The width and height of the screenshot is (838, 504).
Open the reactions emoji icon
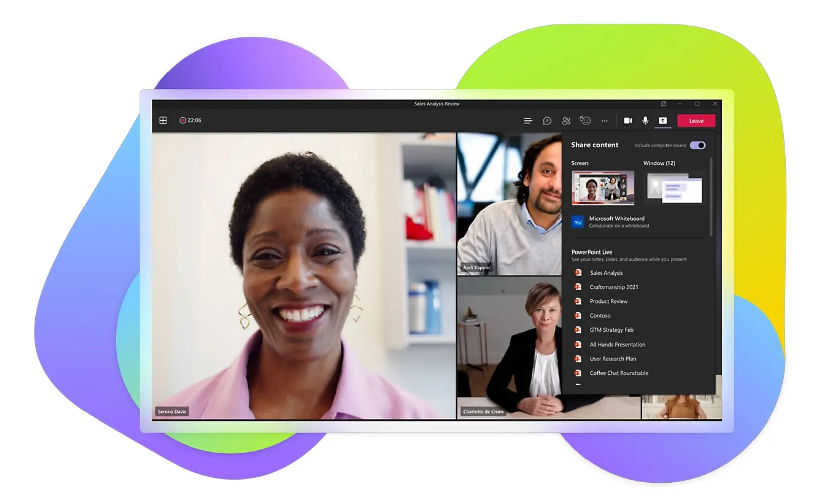585,121
